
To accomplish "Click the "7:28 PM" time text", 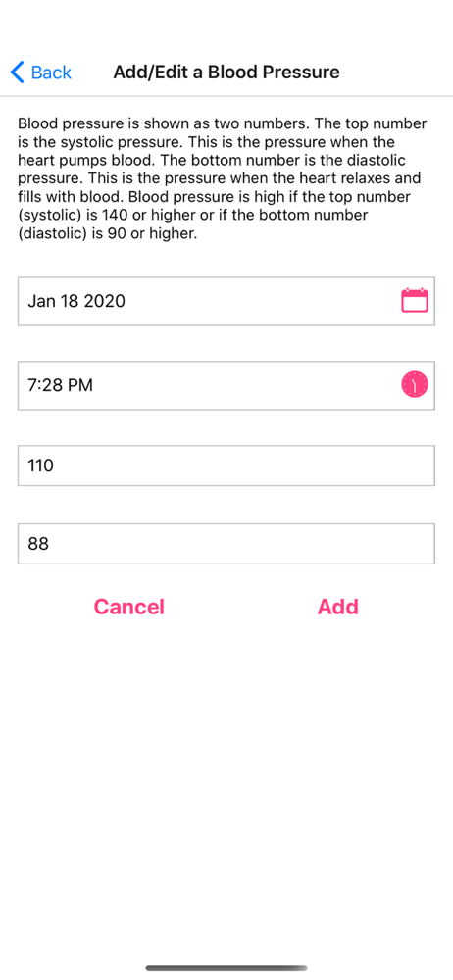I will click(x=60, y=385).
